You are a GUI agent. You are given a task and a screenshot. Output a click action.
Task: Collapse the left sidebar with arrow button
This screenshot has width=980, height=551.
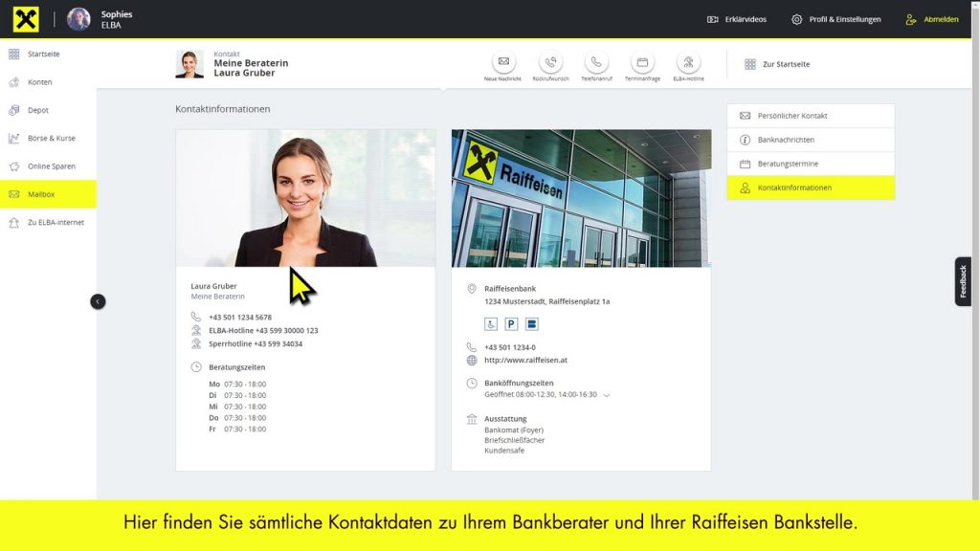(97, 301)
